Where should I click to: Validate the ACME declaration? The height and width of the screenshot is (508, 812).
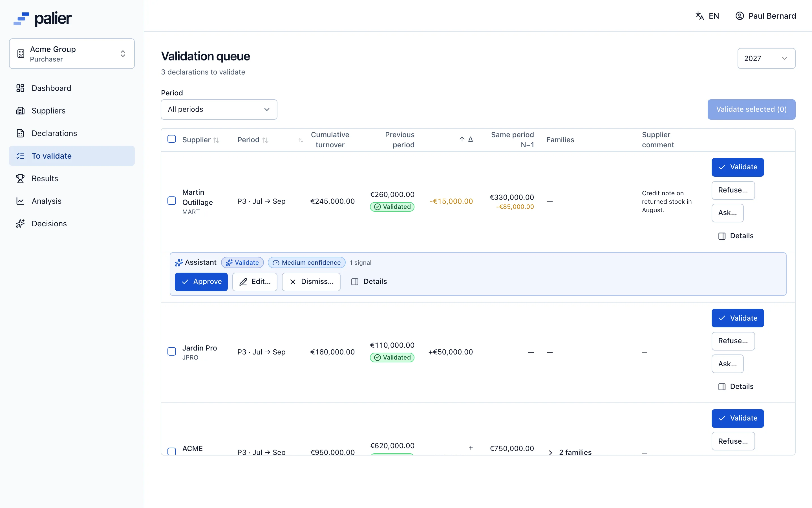(738, 418)
